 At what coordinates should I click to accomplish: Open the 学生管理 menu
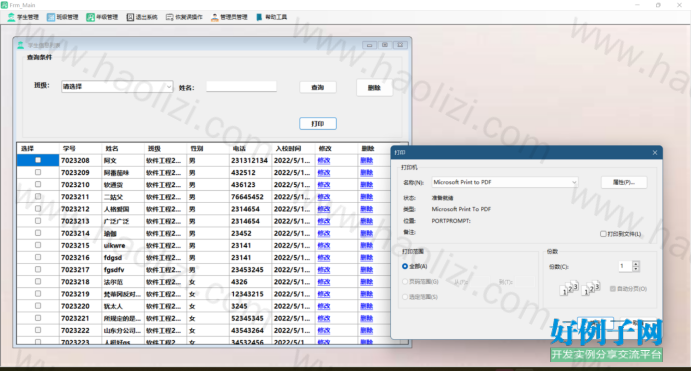[23, 17]
